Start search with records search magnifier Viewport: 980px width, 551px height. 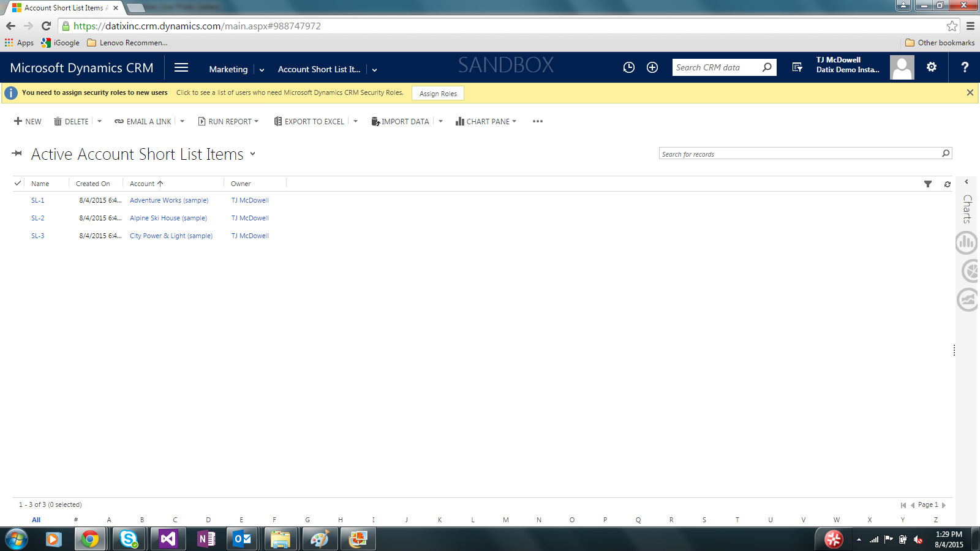point(946,154)
